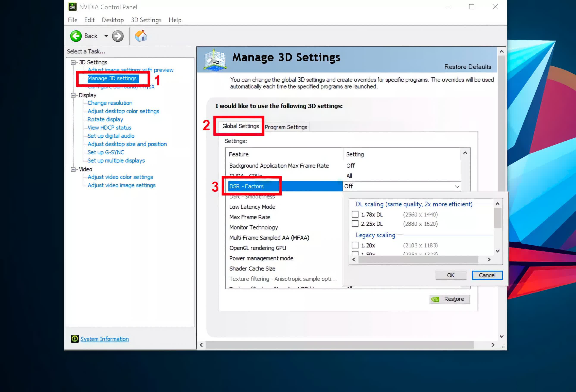Click main panel horizontal scroll-left arrow

pos(201,345)
